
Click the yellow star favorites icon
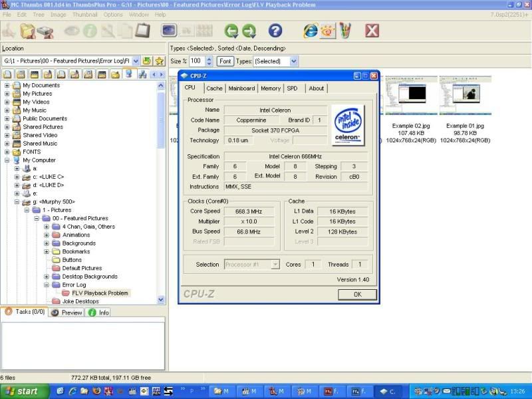click(159, 61)
